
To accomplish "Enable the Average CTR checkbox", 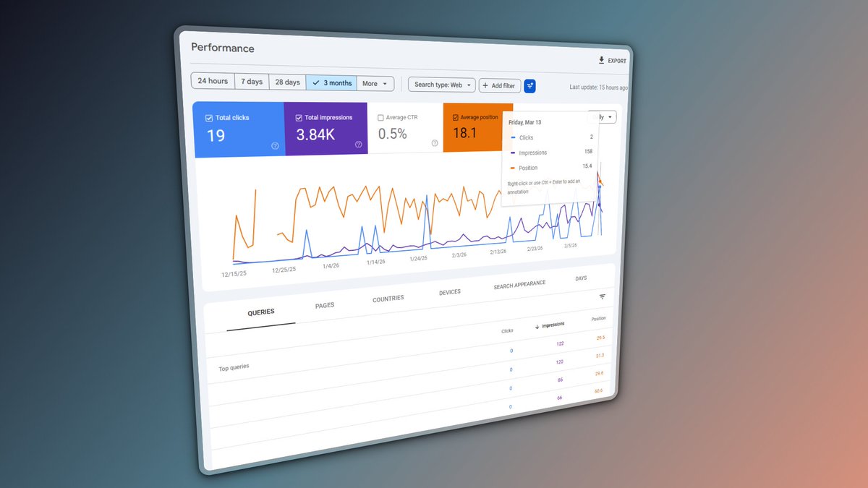I will point(380,117).
